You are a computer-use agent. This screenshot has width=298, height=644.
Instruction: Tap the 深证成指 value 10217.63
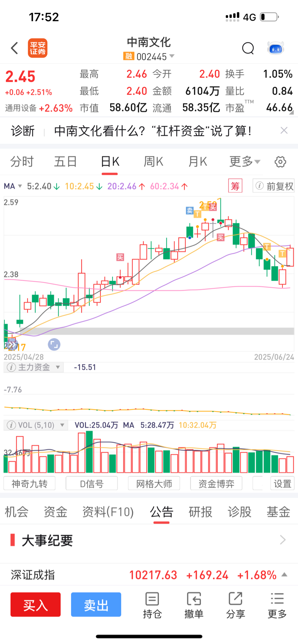(x=153, y=575)
